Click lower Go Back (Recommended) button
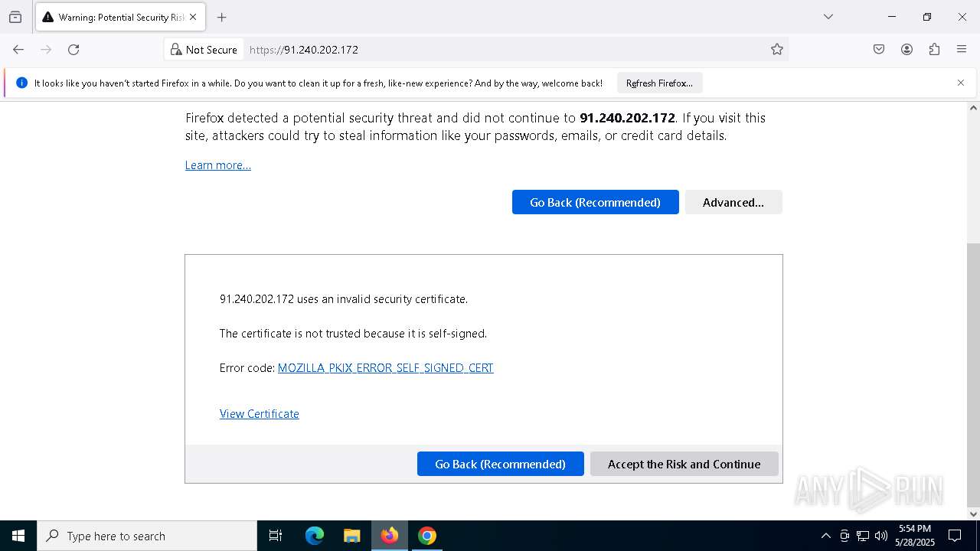 pos(500,464)
